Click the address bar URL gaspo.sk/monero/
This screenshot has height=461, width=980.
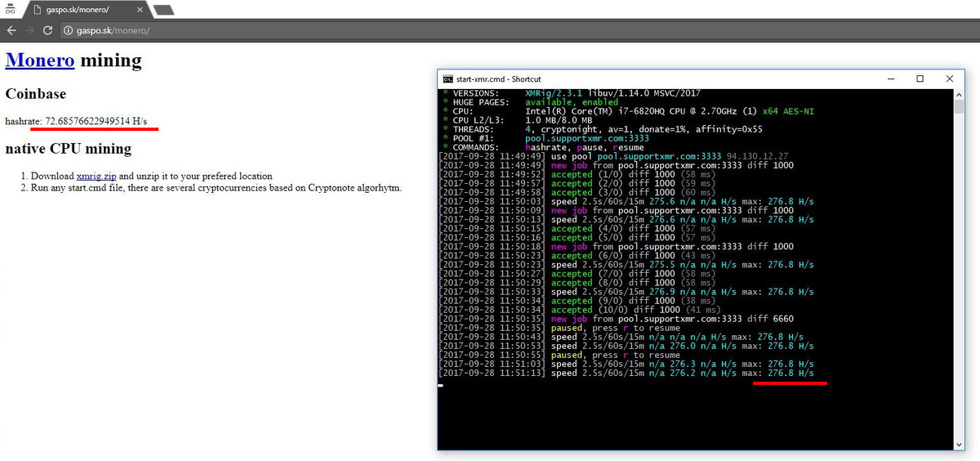point(113,31)
